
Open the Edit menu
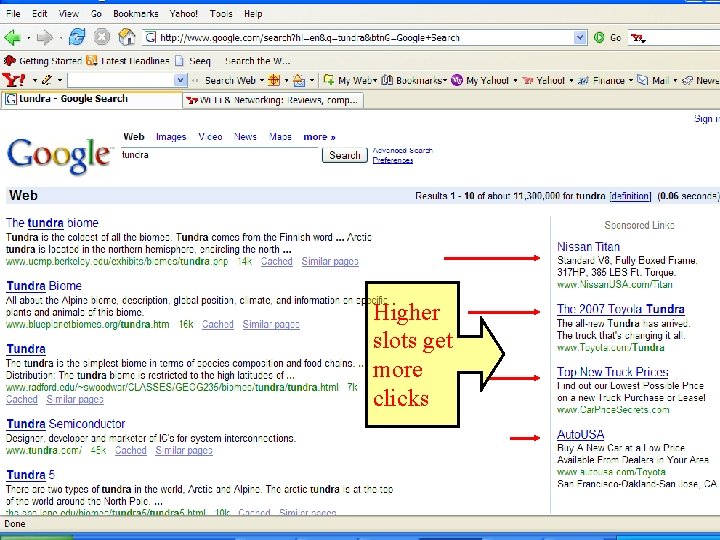tap(39, 14)
